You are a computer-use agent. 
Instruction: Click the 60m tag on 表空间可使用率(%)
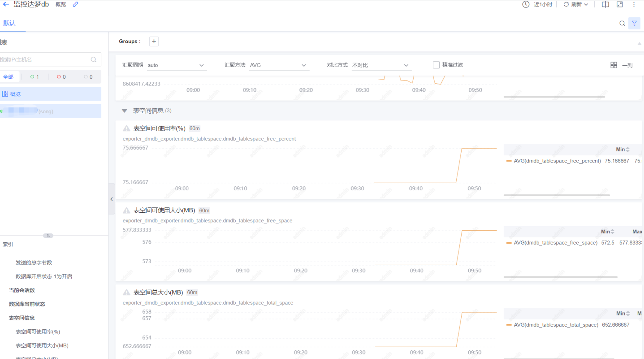pyautogui.click(x=194, y=128)
